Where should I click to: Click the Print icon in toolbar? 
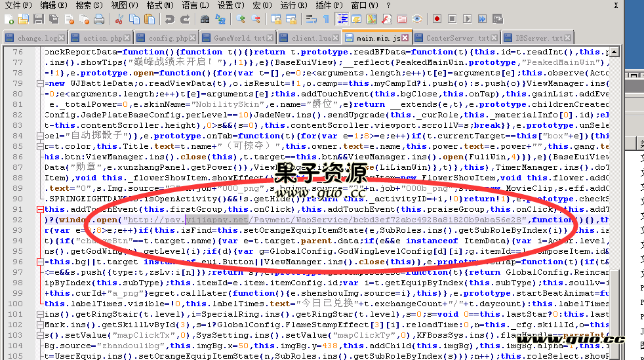98,19
